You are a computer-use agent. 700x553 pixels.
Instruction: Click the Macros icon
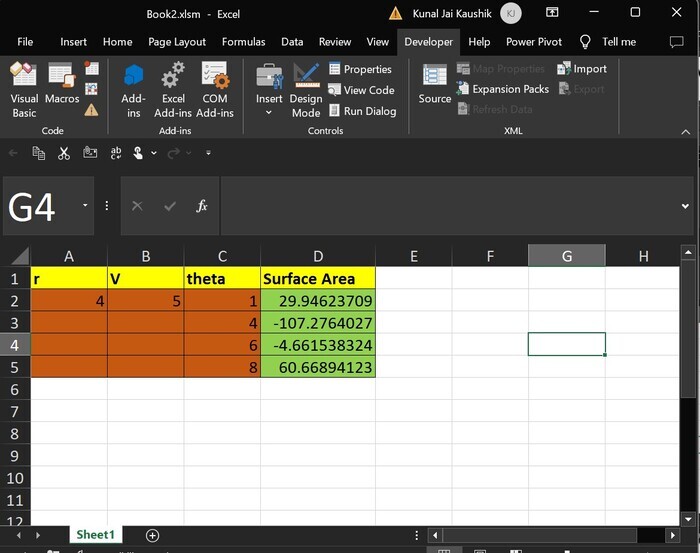coord(61,87)
